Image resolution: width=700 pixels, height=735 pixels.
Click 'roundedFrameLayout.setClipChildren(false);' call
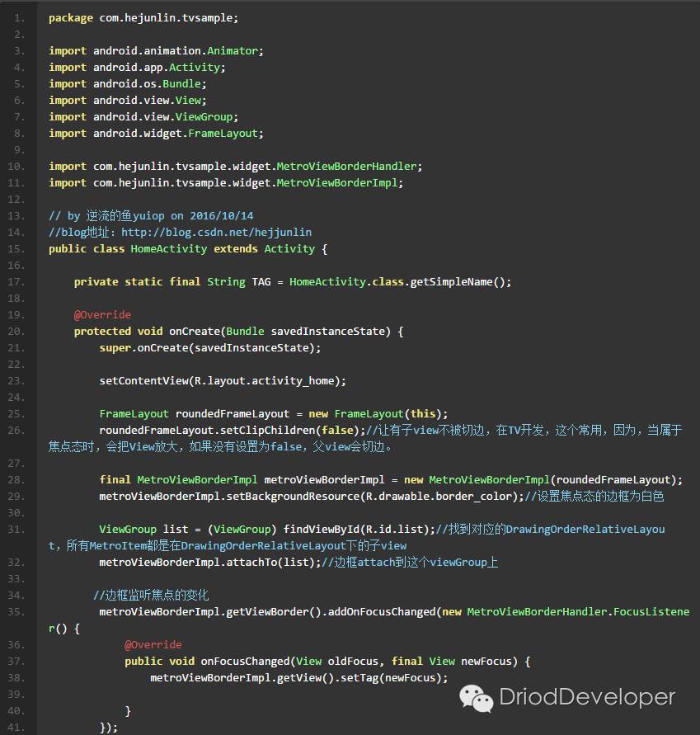point(232,431)
